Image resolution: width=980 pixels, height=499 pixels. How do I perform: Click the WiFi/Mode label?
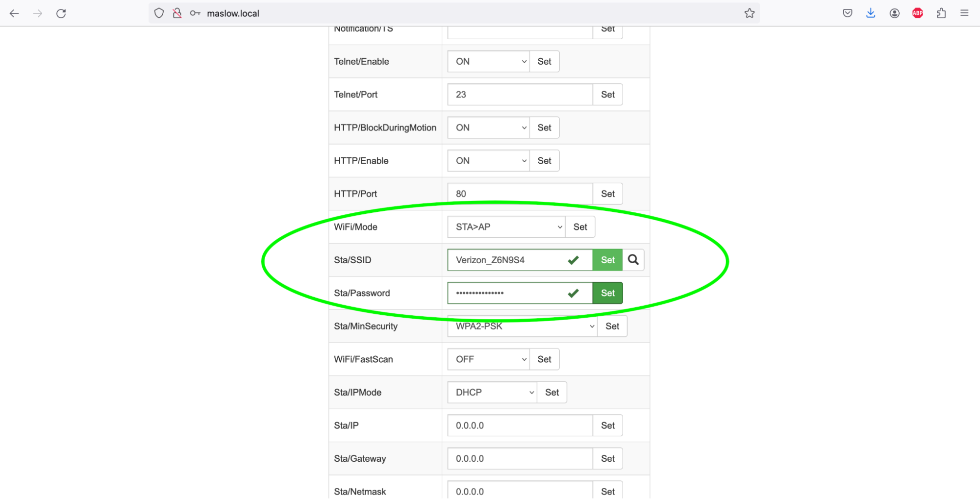355,227
